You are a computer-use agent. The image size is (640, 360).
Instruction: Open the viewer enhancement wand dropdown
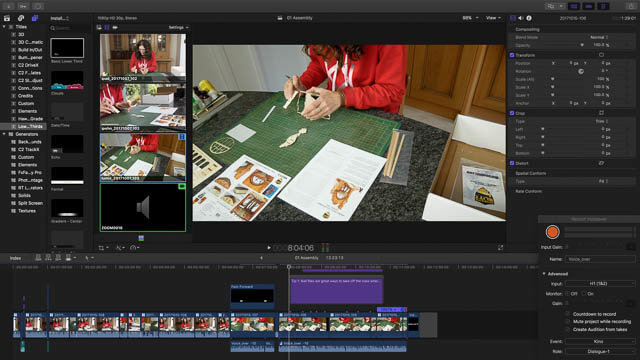tap(120, 247)
